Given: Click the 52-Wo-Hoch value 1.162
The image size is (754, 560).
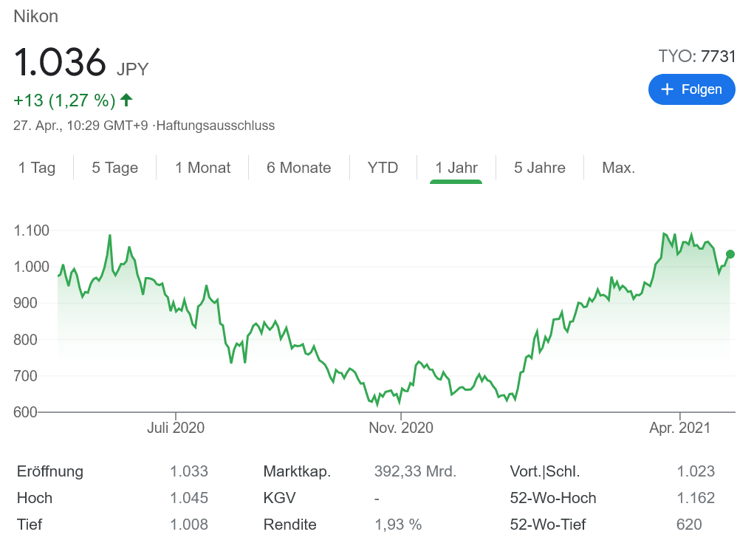Looking at the screenshot, I should coord(696,498).
